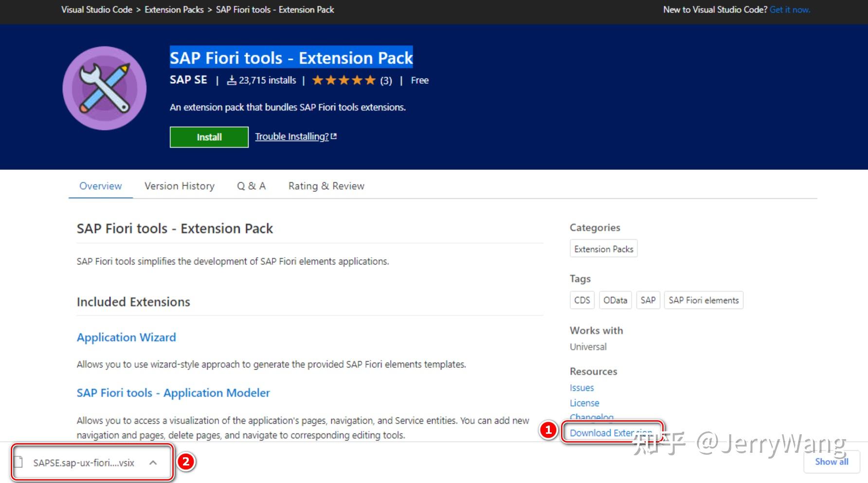Click the SAP Fiori tools extension logo
868x483 pixels.
coord(104,89)
